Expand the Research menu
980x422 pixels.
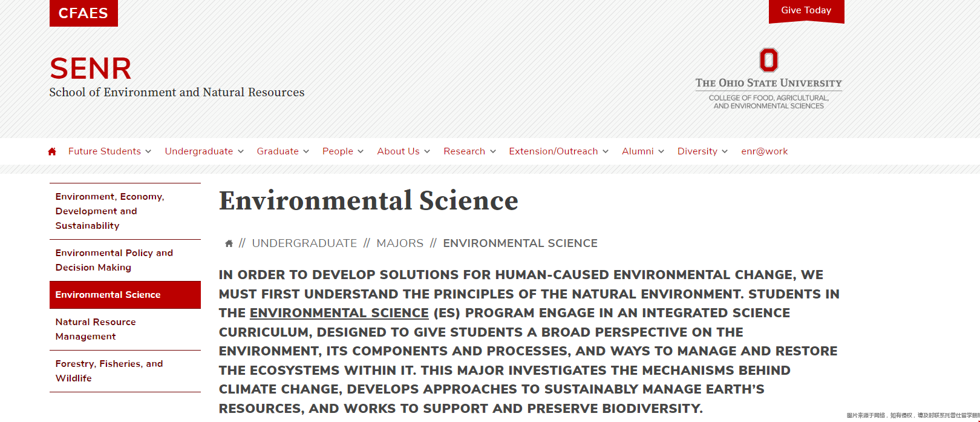click(x=469, y=151)
